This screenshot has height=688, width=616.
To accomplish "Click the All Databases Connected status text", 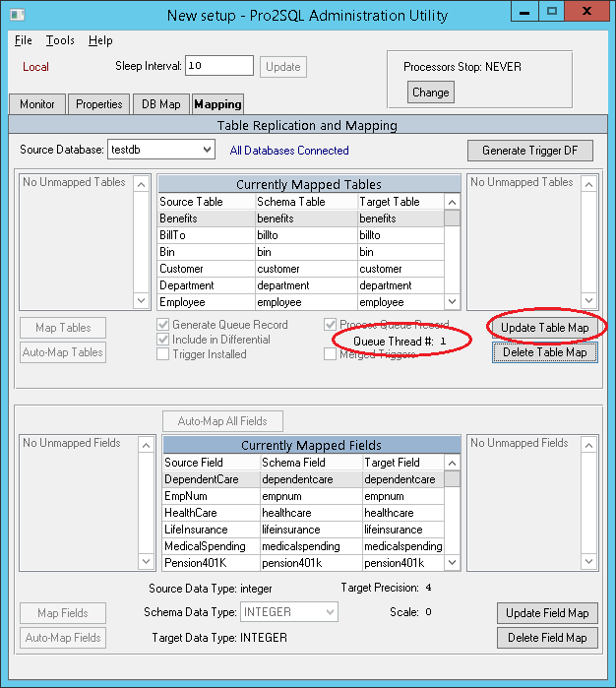I will (x=289, y=151).
